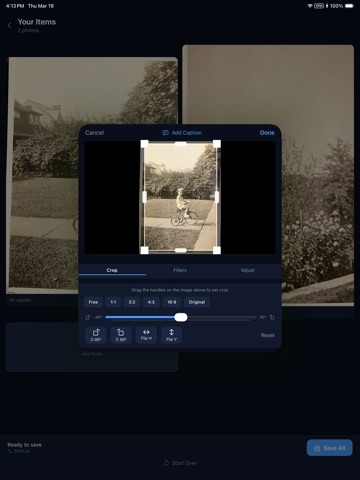Tap the time in the status bar
This screenshot has width=360, height=480.
[x=15, y=6]
